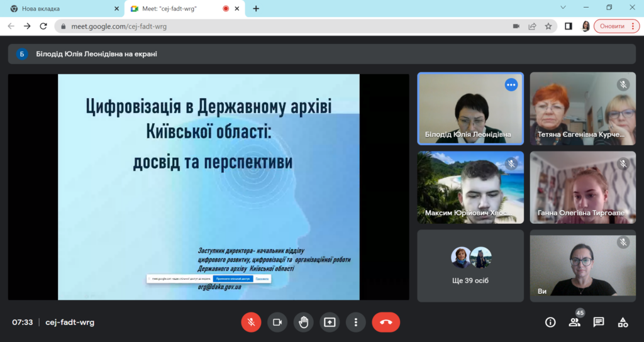The height and width of the screenshot is (342, 644).
Task: Open the Activities panel icon
Action: pos(623,322)
